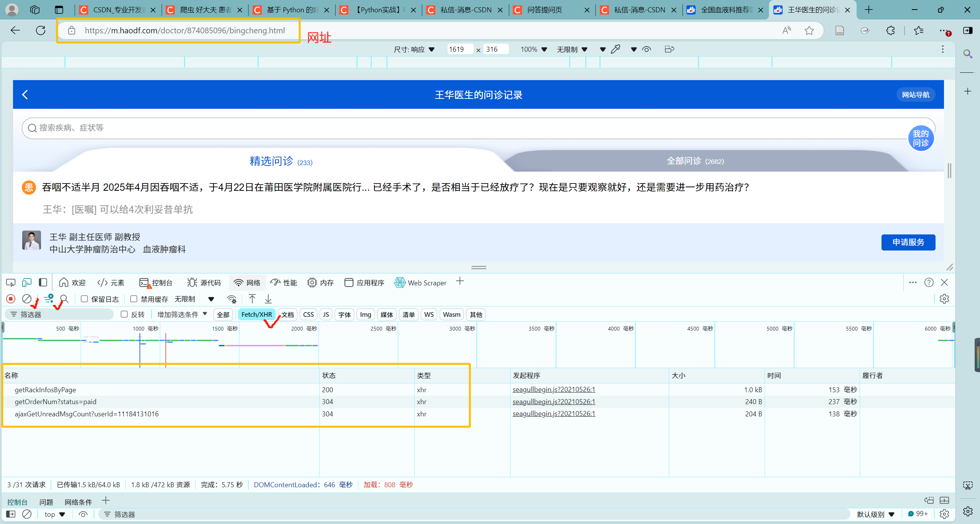Check the 反转 checkbox
Viewport: 980px width, 524px height.
(x=124, y=314)
